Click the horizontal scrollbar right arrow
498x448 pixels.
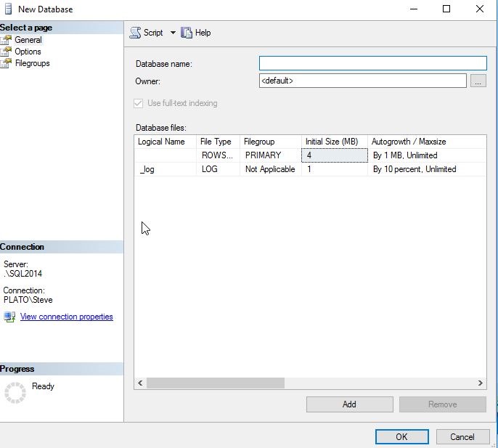pyautogui.click(x=480, y=383)
